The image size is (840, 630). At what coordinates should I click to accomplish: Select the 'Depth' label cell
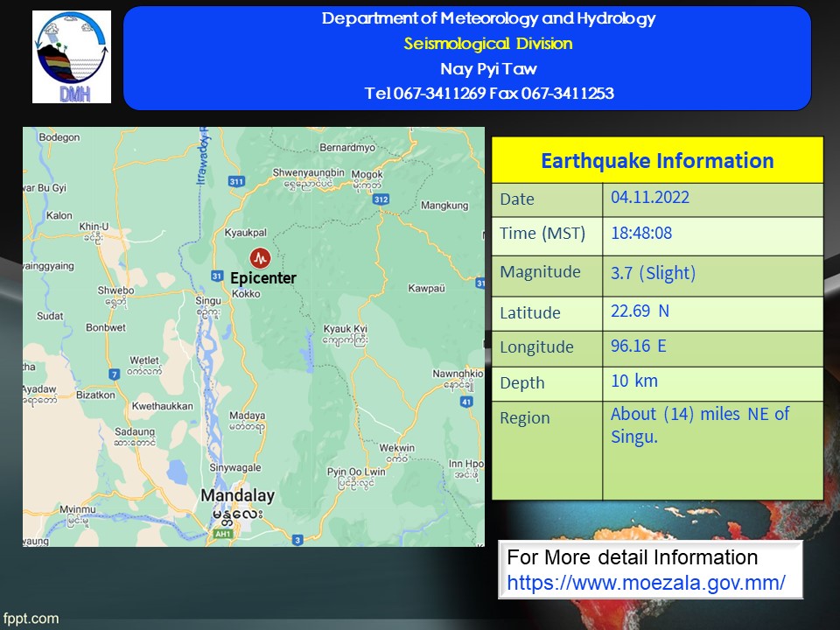pos(547,384)
